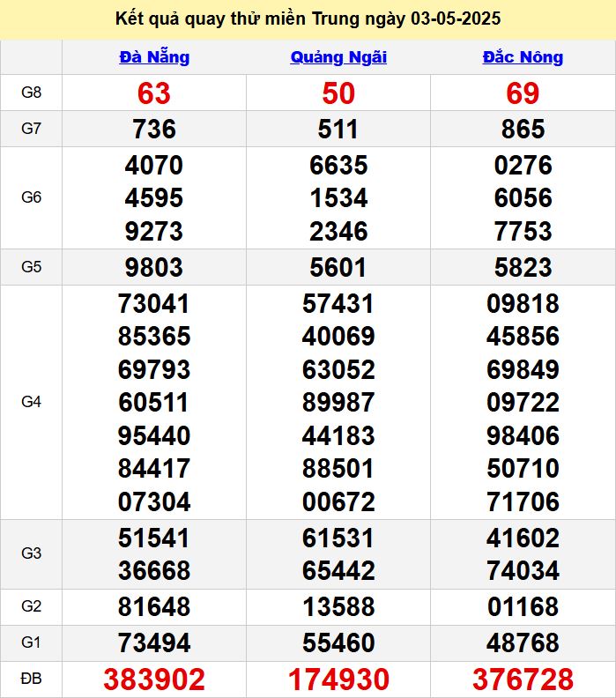Viewport: 616px width, 698px height.
Task: Open the Quảng Ngãi link
Action: pos(338,57)
